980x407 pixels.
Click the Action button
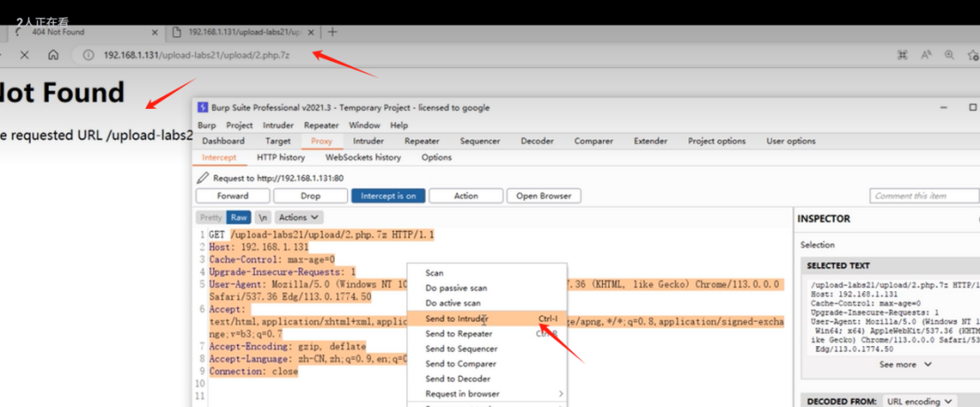(466, 196)
